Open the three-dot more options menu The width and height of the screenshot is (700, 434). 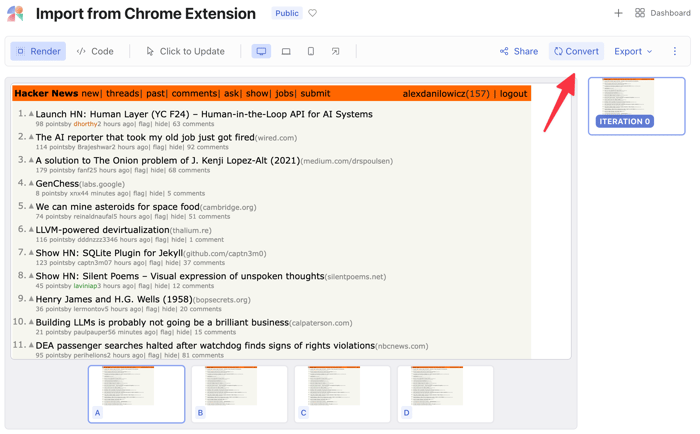point(675,51)
